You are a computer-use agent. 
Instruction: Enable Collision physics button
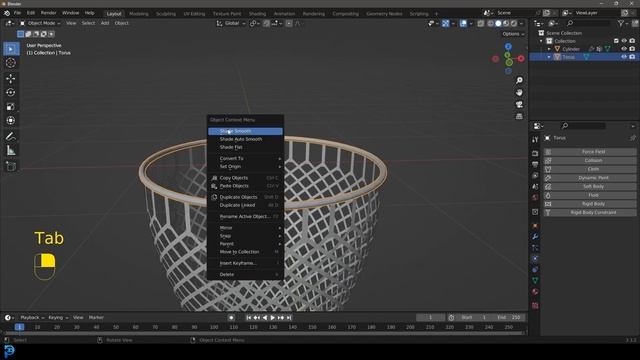point(589,160)
